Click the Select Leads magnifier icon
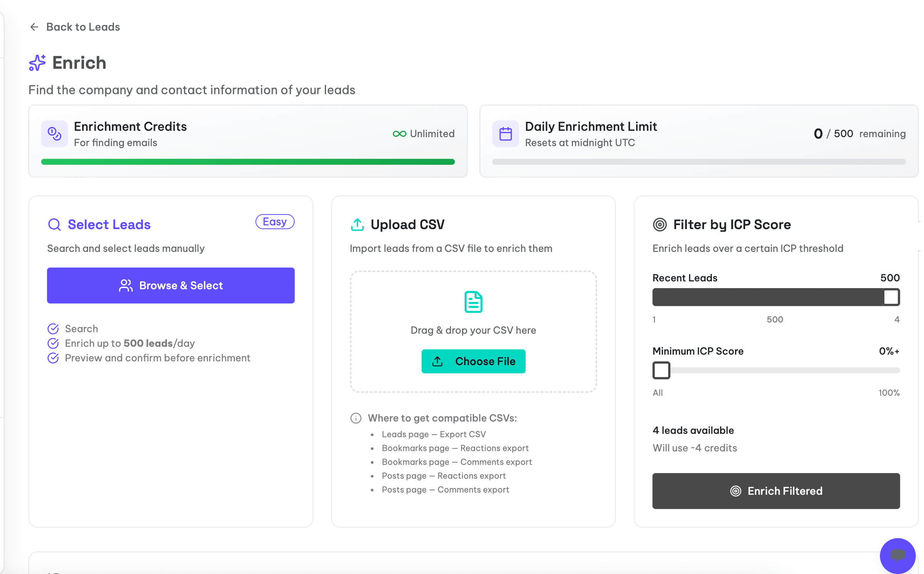 click(x=54, y=225)
